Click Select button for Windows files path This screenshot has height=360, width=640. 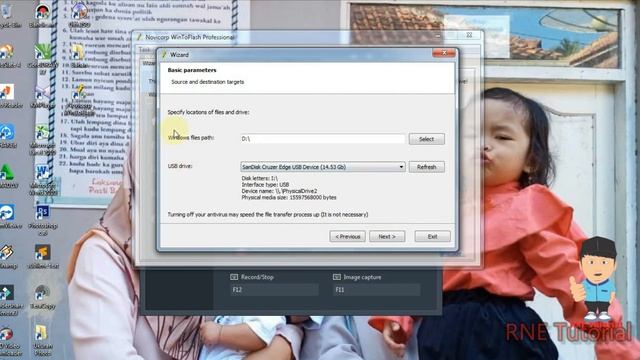click(427, 139)
